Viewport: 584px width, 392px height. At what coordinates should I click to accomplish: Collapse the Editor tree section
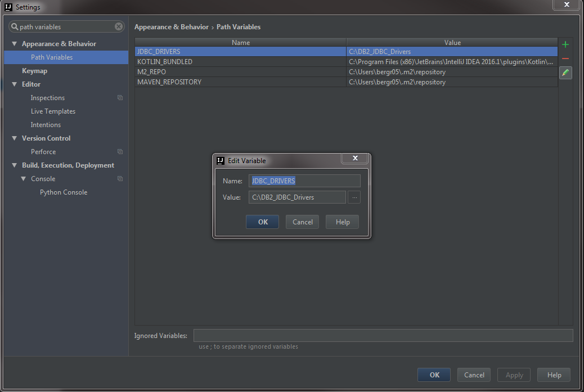click(x=15, y=84)
